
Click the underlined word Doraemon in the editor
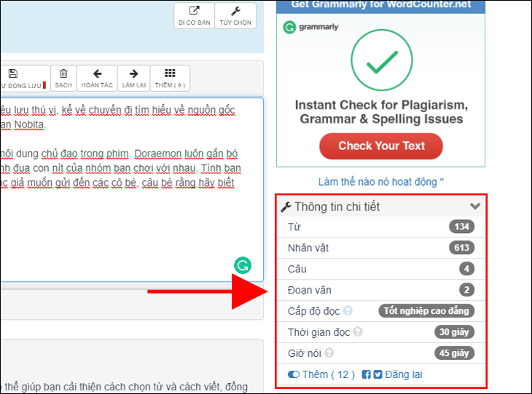157,154
